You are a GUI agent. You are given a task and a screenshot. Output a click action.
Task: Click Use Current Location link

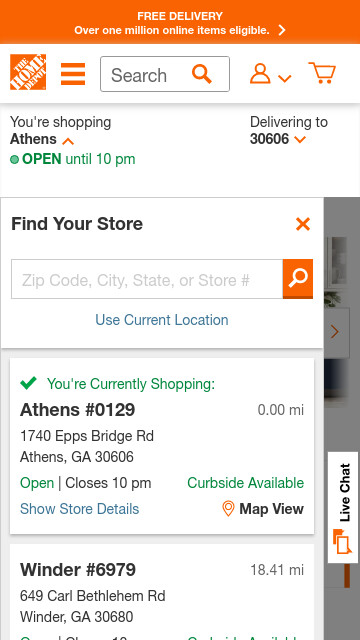(162, 320)
